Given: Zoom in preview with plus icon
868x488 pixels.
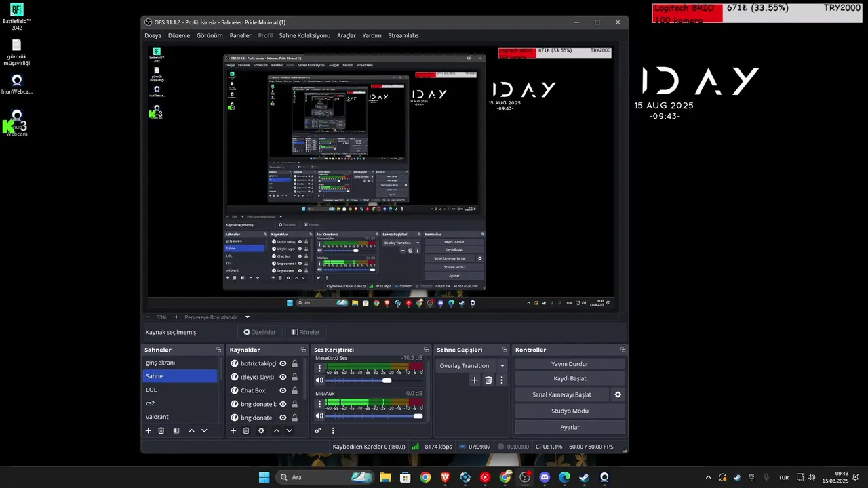Looking at the screenshot, I should 176,317.
